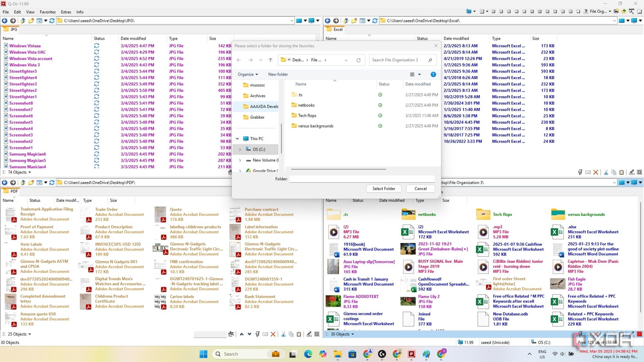Open help in the folder picker dialog

click(433, 74)
